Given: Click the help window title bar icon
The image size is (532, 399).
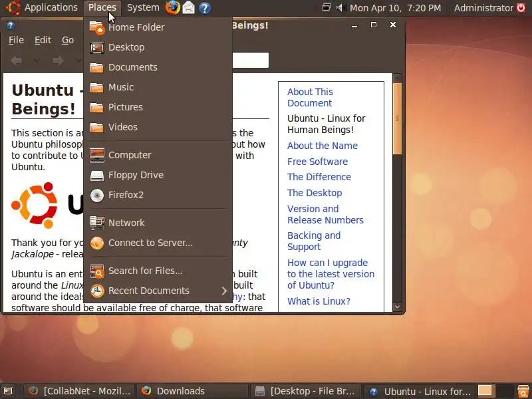Looking at the screenshot, I should 11,25.
